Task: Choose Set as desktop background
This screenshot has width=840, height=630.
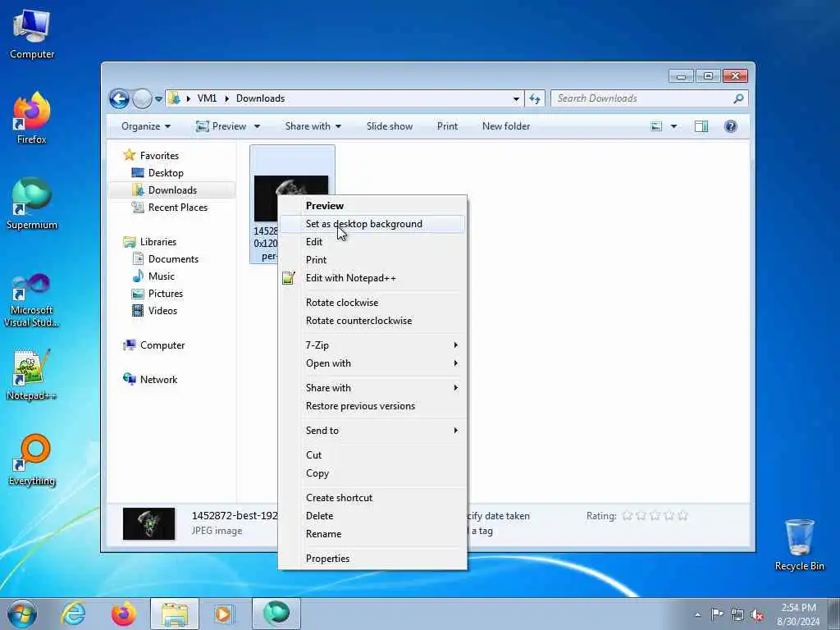Action: [x=373, y=224]
